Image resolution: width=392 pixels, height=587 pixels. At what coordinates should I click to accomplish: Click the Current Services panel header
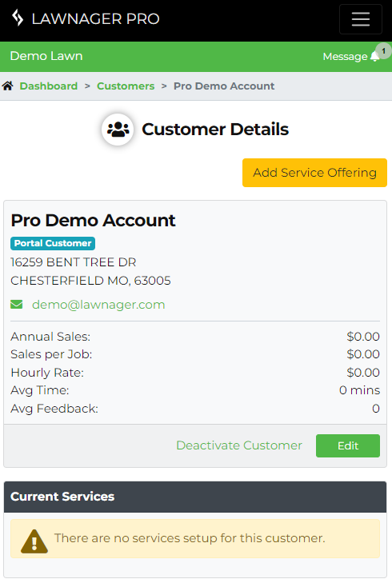click(195, 497)
